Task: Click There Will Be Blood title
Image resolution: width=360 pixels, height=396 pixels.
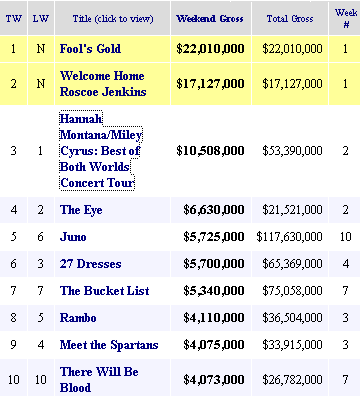Action: (x=99, y=380)
